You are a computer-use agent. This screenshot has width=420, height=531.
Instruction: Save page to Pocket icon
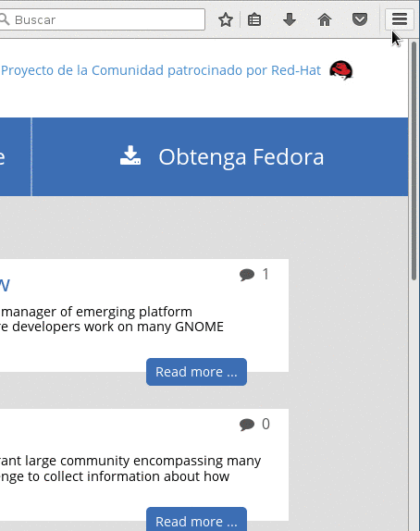[360, 19]
